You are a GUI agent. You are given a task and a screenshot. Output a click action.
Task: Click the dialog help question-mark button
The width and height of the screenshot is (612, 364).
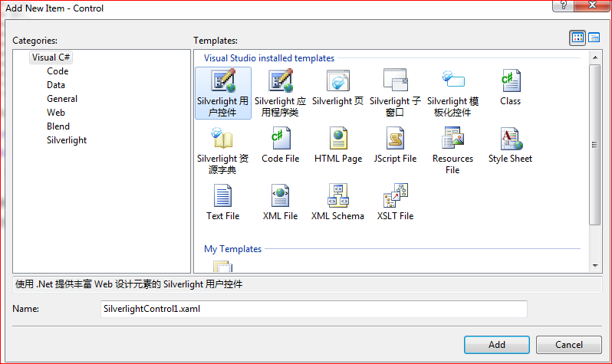(563, 5)
